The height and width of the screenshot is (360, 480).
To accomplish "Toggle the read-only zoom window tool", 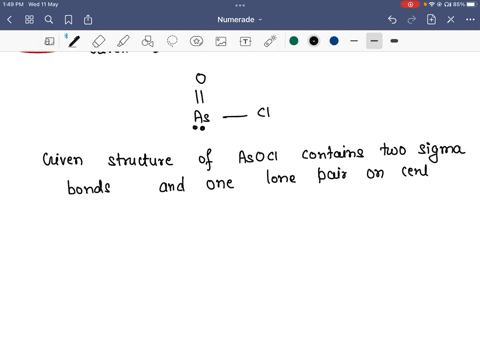I will point(49,41).
